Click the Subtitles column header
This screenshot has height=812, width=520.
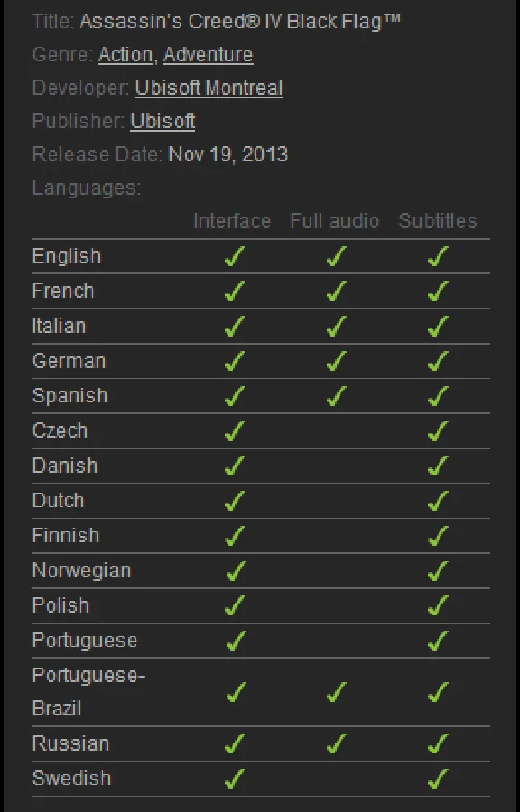pyautogui.click(x=438, y=221)
